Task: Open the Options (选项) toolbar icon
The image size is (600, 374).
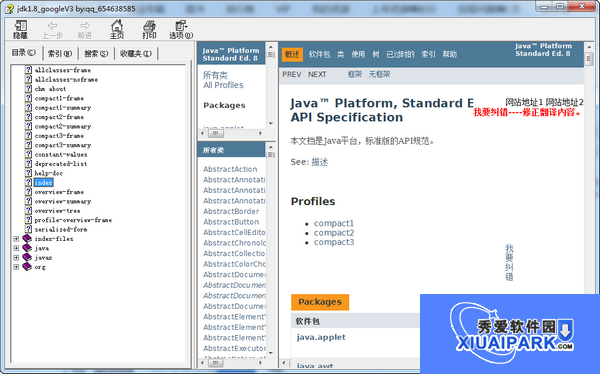Action: [181, 29]
